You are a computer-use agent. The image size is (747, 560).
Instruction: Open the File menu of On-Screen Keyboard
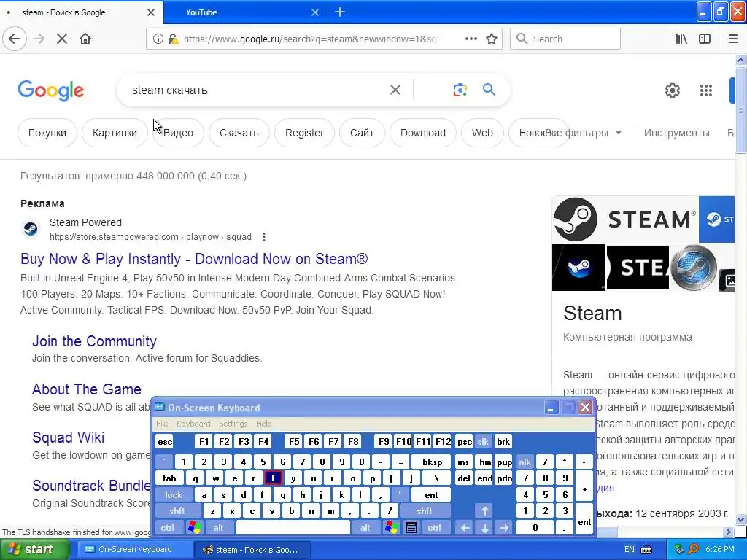(162, 424)
